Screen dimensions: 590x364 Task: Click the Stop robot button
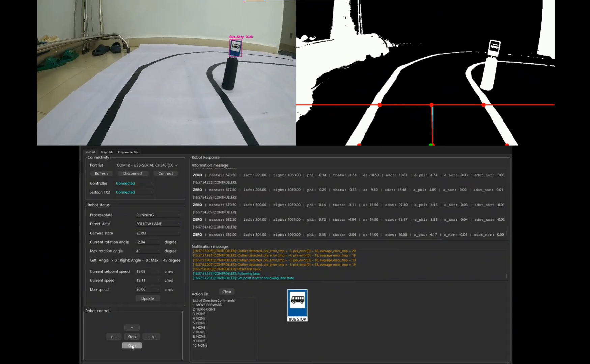[x=132, y=337]
